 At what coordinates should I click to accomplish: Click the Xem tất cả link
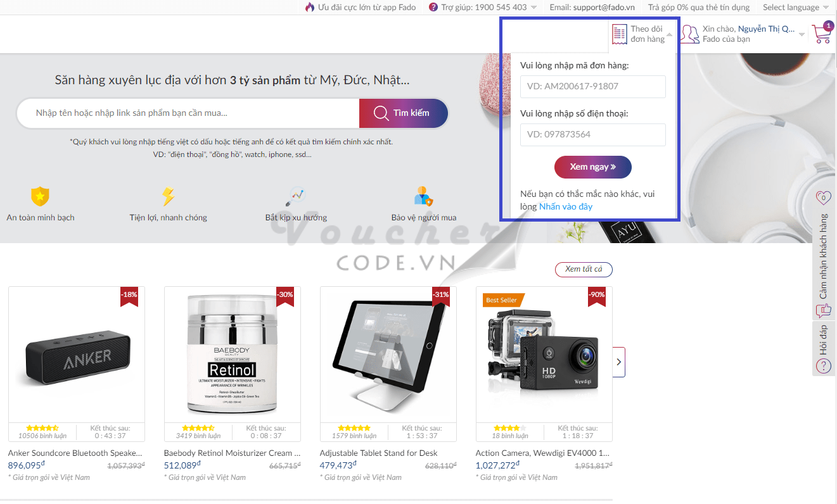click(584, 269)
